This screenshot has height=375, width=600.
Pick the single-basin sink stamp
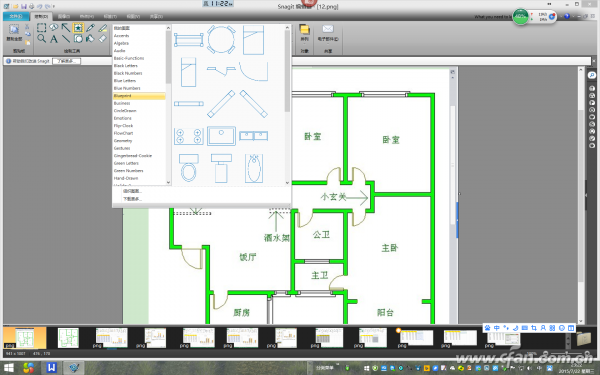[x=221, y=136]
